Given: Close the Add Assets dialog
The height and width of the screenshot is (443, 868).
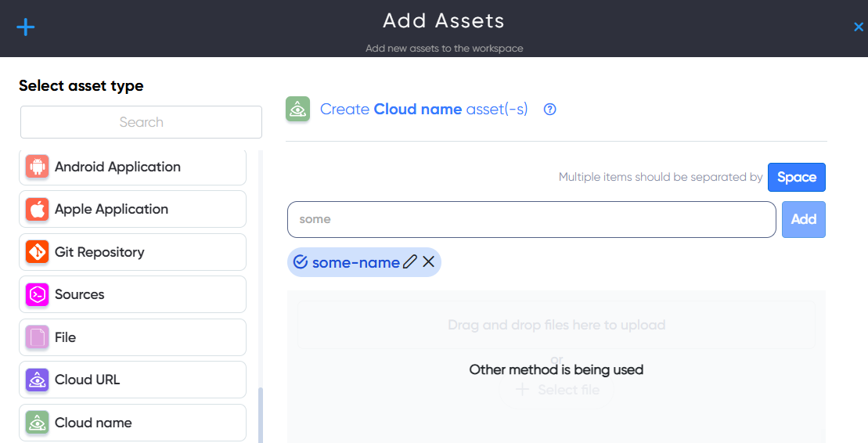Looking at the screenshot, I should click(x=858, y=27).
